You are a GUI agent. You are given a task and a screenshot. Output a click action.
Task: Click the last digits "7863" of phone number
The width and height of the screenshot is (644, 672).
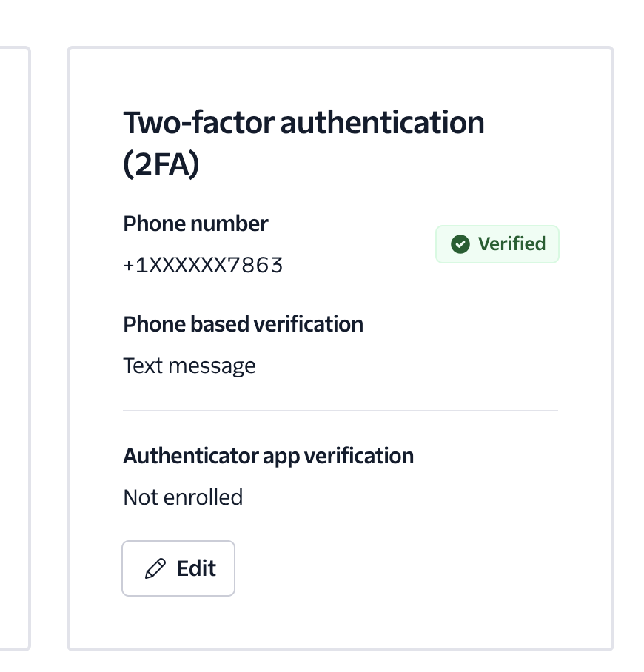[x=255, y=265]
